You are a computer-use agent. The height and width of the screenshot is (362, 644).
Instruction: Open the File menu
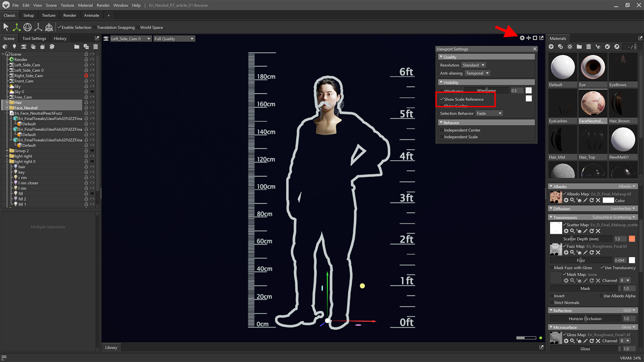(x=15, y=5)
